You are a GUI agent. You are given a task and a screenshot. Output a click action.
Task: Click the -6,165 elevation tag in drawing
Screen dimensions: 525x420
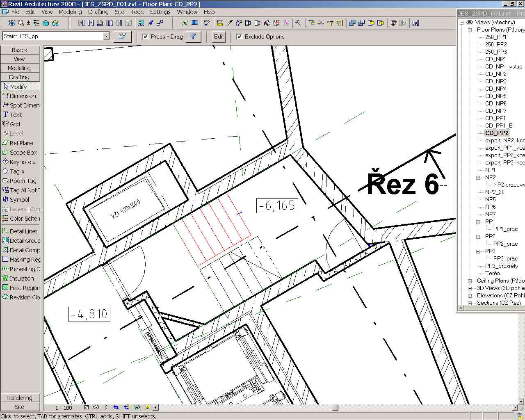[277, 205]
